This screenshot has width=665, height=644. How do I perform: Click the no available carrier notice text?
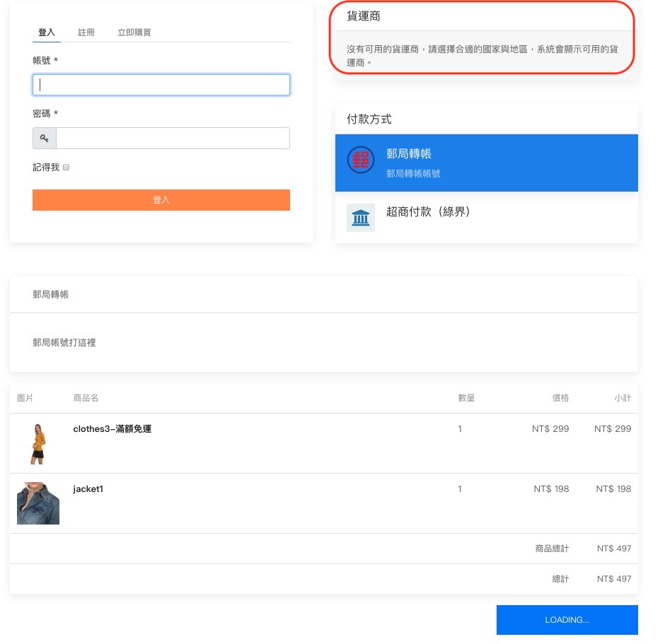(x=482, y=56)
